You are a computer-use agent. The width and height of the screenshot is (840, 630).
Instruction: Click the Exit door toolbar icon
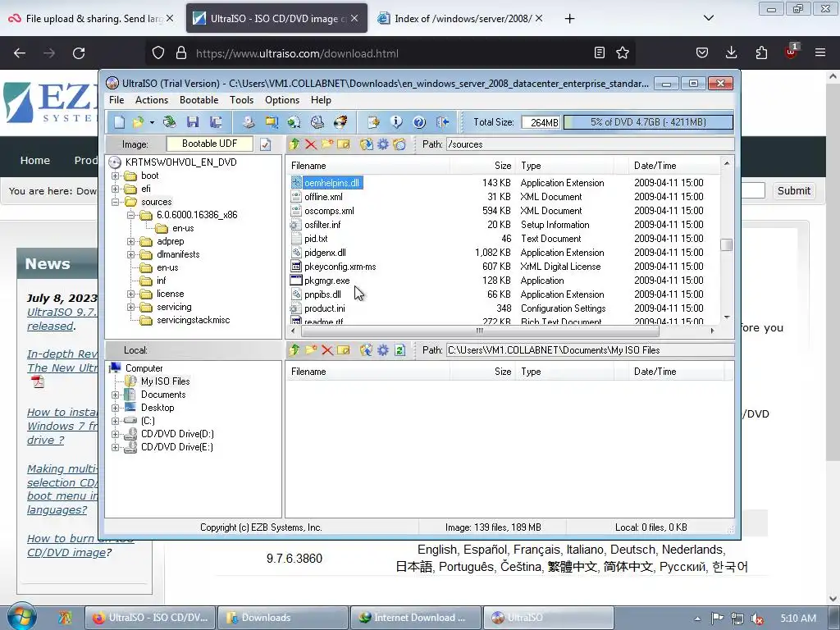click(x=442, y=122)
